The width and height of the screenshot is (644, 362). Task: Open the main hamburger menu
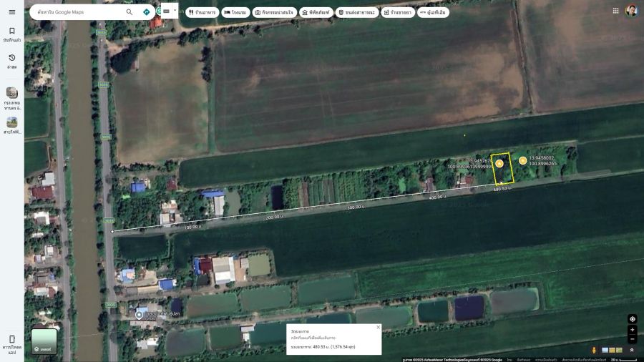11,12
